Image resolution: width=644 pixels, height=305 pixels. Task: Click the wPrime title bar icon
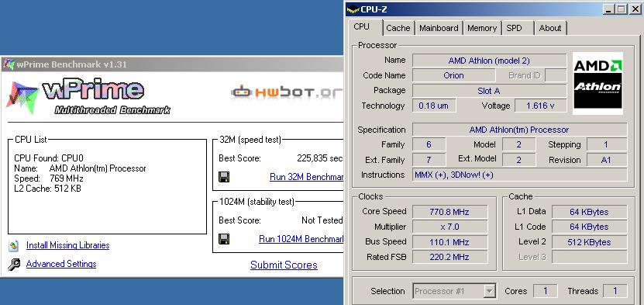pos(9,64)
